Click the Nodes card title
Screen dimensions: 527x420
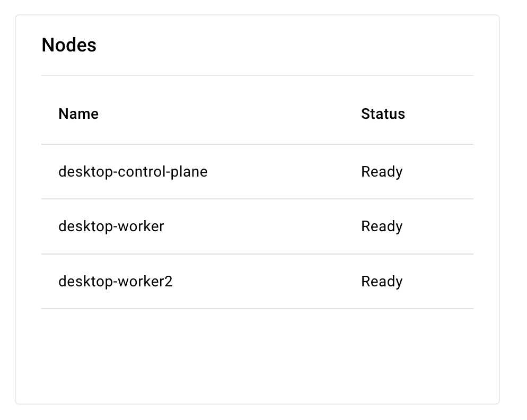click(69, 45)
